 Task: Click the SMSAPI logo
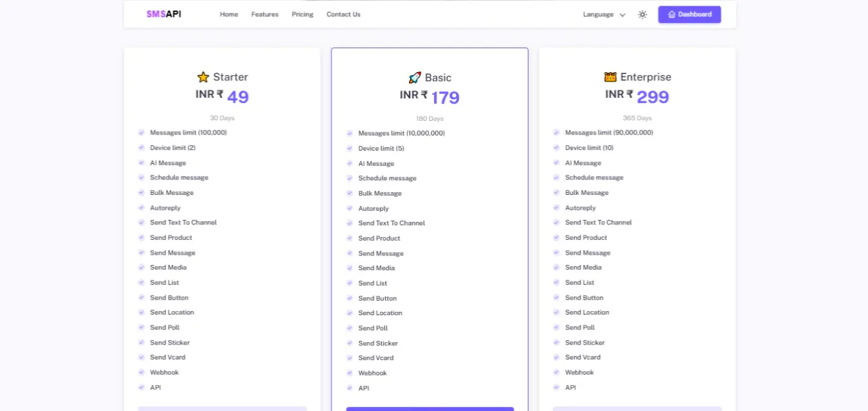pyautogui.click(x=163, y=14)
